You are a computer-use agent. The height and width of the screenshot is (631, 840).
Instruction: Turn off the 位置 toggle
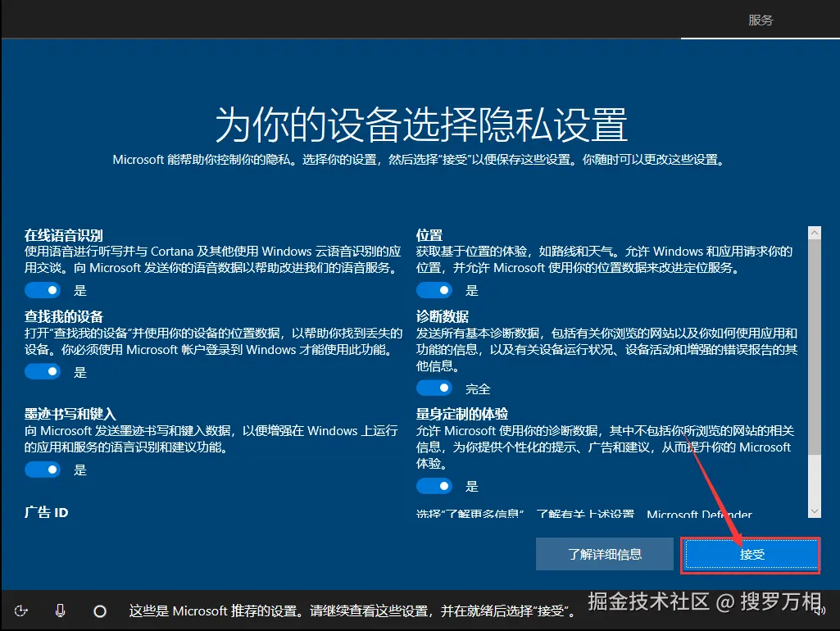pyautogui.click(x=434, y=289)
